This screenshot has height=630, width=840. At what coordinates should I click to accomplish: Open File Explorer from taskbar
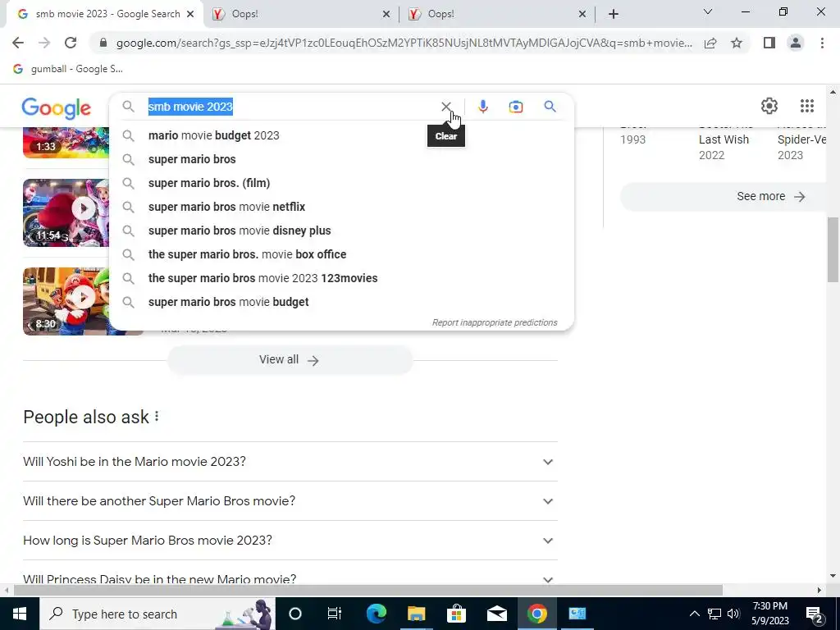[416, 614]
